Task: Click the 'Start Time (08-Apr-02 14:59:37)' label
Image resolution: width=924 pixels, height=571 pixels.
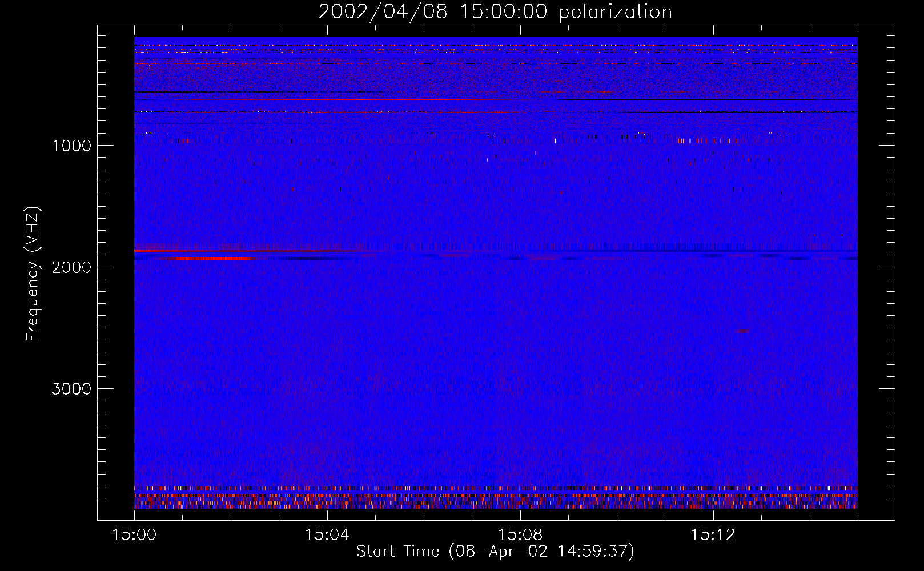Action: [x=495, y=552]
